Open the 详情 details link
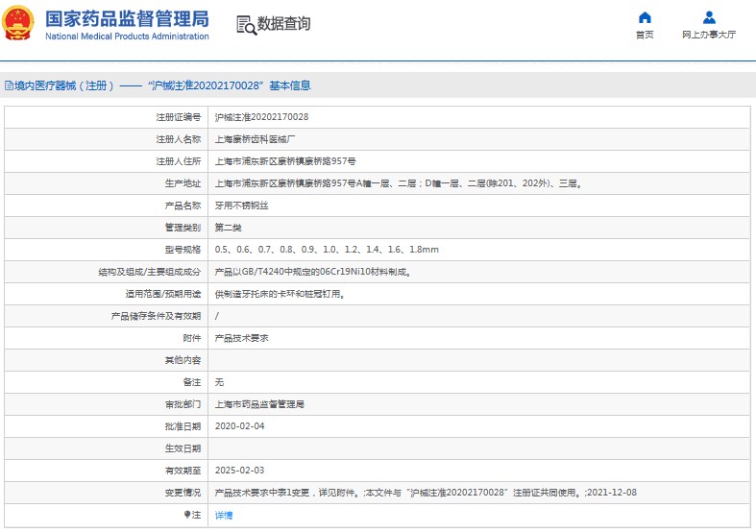 [223, 515]
